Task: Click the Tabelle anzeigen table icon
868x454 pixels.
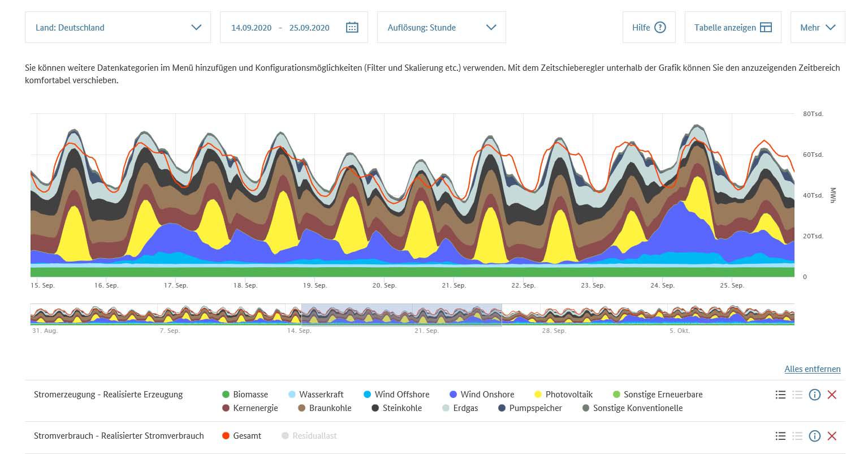Action: pos(766,27)
